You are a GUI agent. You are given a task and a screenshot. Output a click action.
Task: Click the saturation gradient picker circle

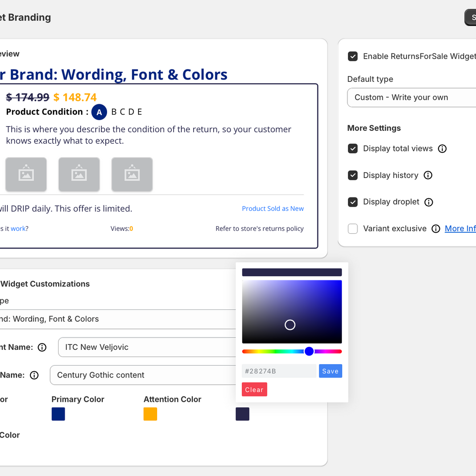coord(290,325)
